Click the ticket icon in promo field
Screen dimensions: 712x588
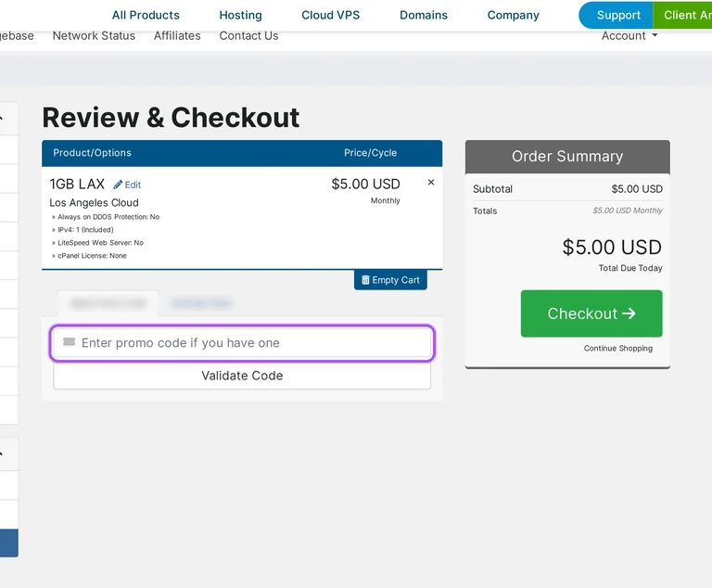pyautogui.click(x=69, y=341)
